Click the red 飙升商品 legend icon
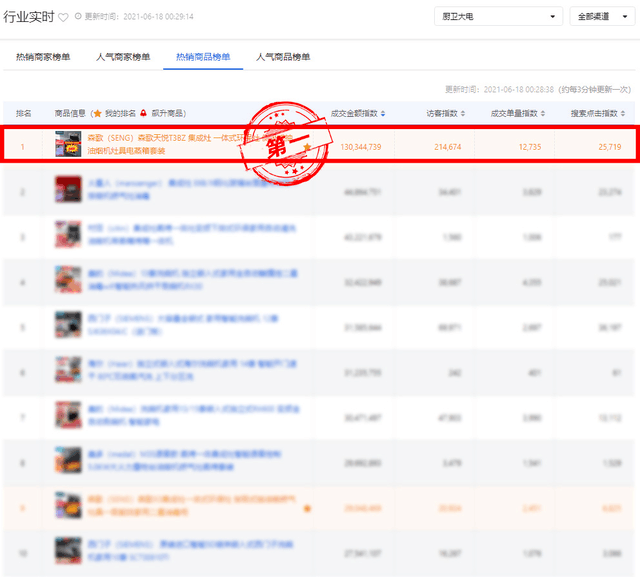Screen dimensions: 640x577 [143, 113]
